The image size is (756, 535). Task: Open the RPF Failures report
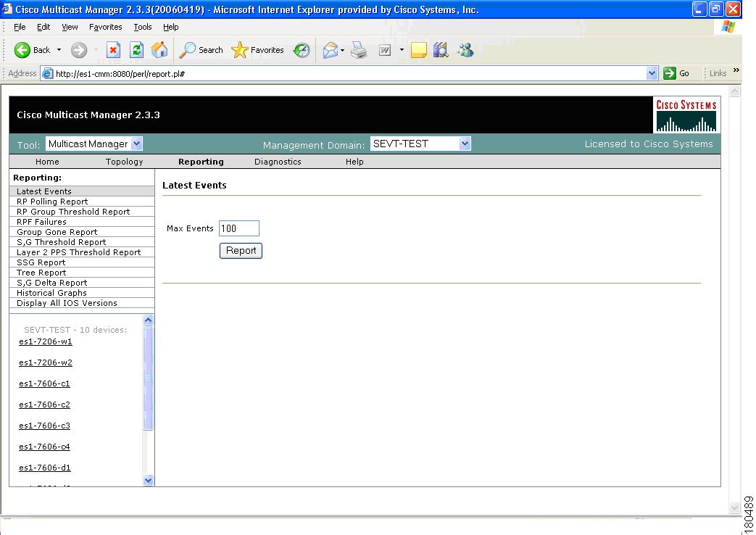click(82, 222)
